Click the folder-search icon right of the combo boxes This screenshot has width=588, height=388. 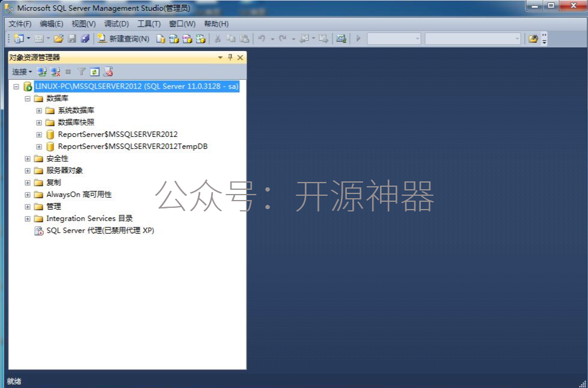tap(533, 38)
